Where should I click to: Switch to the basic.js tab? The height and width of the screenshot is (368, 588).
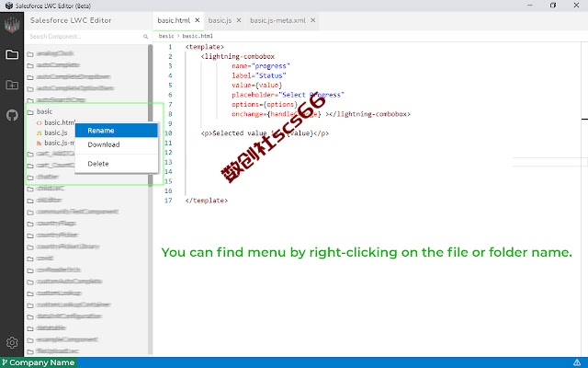pos(220,20)
